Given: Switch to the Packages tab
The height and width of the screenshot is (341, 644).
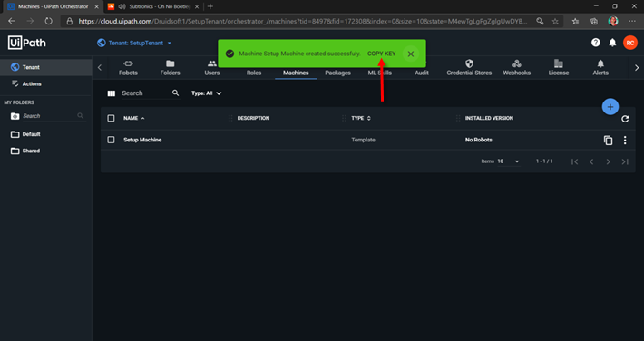Looking at the screenshot, I should click(337, 73).
